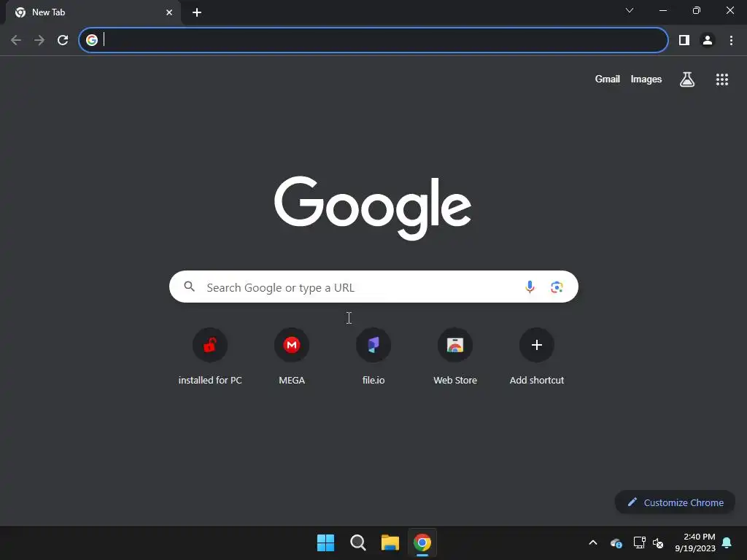
Task: Go forward using the forward arrow
Action: click(x=39, y=40)
